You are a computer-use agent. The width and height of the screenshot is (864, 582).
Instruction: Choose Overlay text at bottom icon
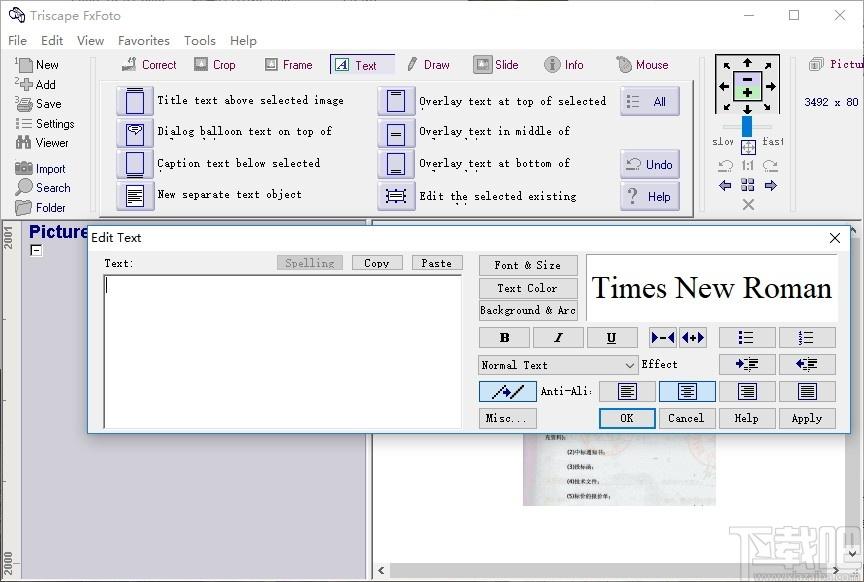coord(396,164)
